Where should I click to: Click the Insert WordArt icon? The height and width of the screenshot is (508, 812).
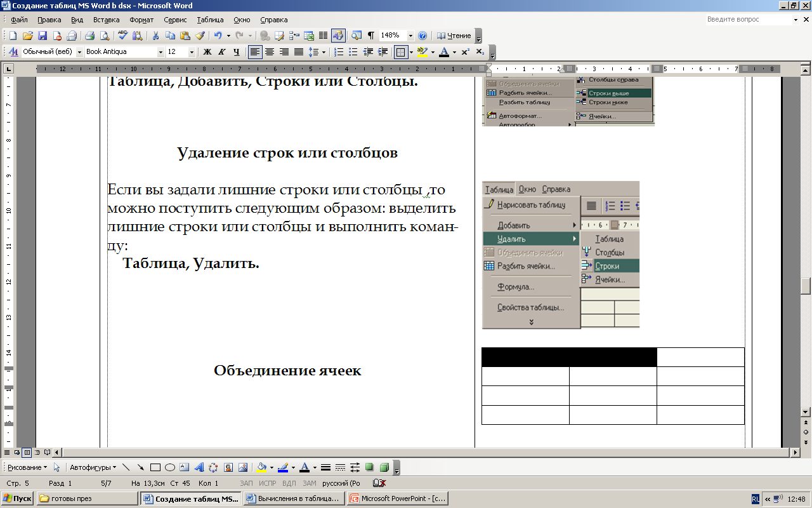(x=199, y=467)
